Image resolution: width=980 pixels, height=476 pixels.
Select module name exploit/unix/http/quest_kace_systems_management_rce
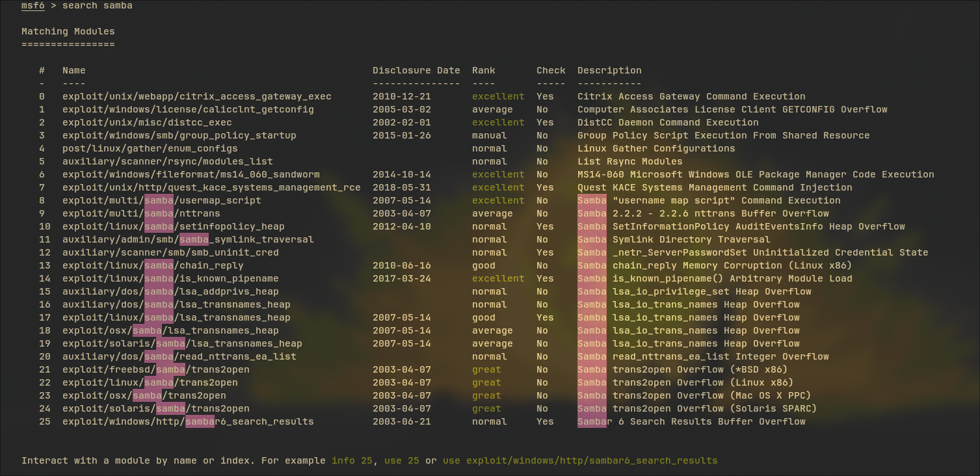point(211,187)
